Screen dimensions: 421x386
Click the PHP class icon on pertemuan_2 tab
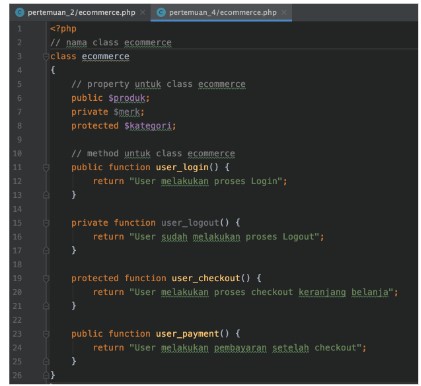point(20,13)
